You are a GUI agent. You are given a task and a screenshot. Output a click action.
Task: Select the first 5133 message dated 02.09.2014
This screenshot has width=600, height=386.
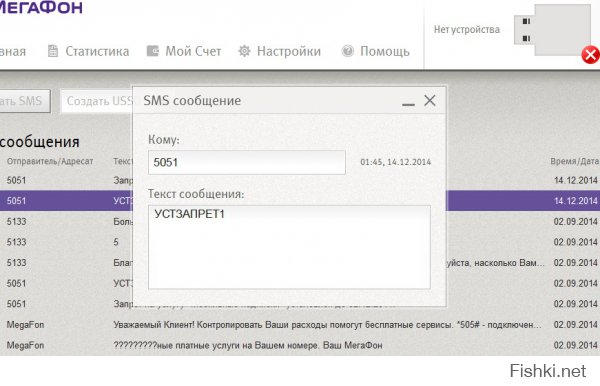300,222
